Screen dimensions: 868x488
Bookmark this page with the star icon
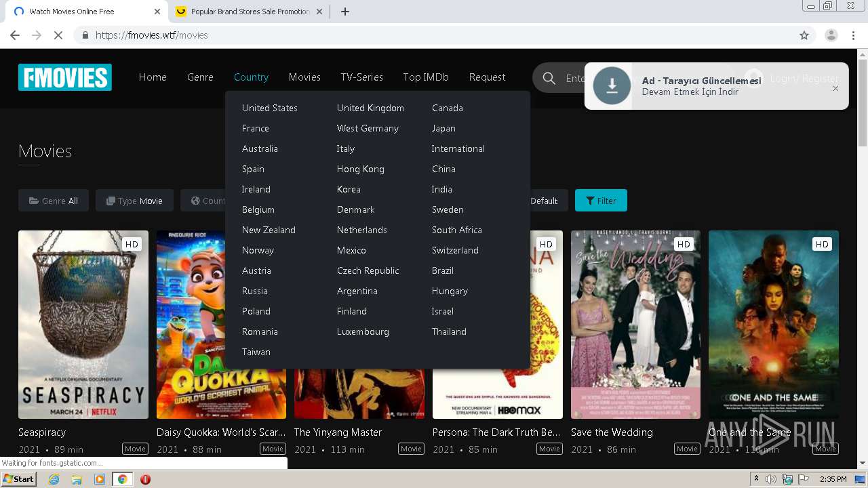tap(804, 35)
